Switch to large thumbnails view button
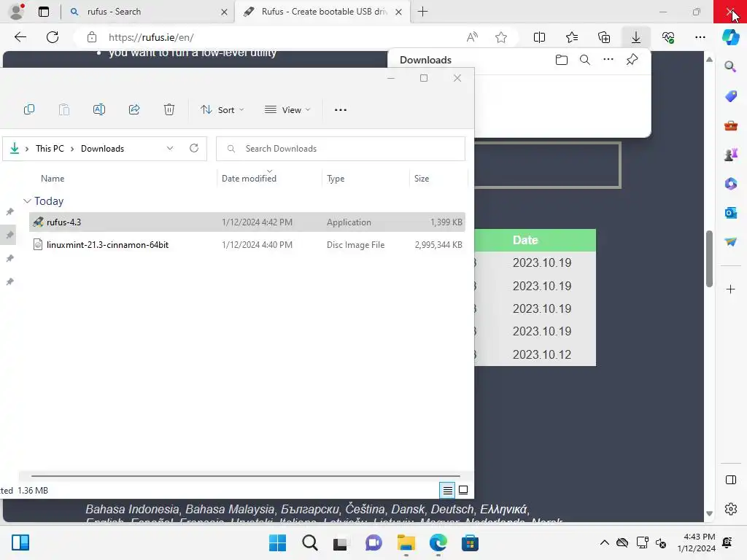The width and height of the screenshot is (747, 560). coord(463,490)
